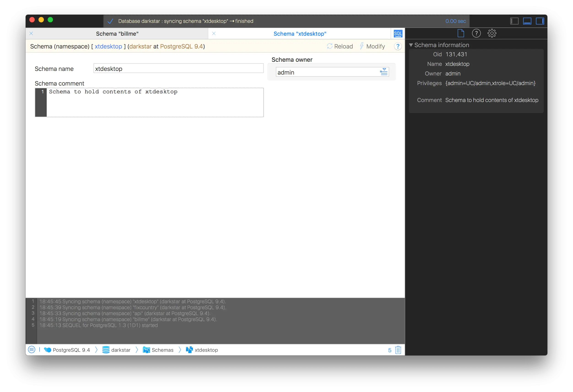Image resolution: width=573 pixels, height=392 pixels.
Task: Open the breadcrumb list menu icon
Action: point(32,350)
